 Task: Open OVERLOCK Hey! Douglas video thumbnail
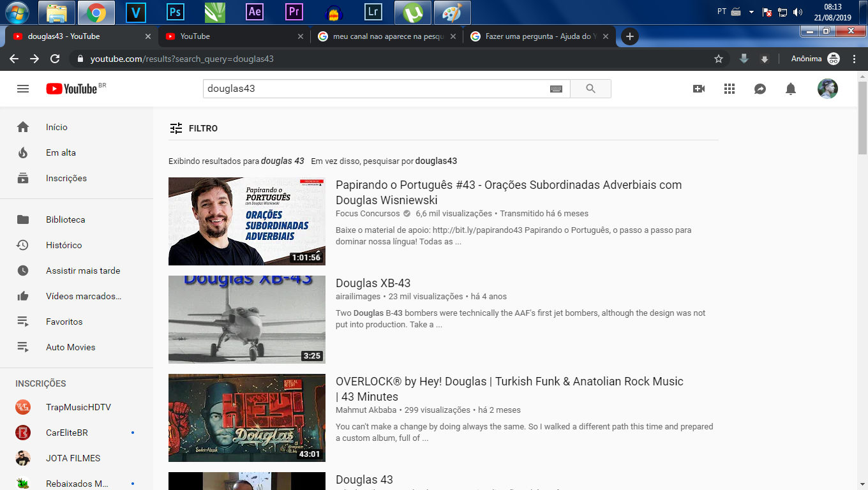[x=247, y=418]
